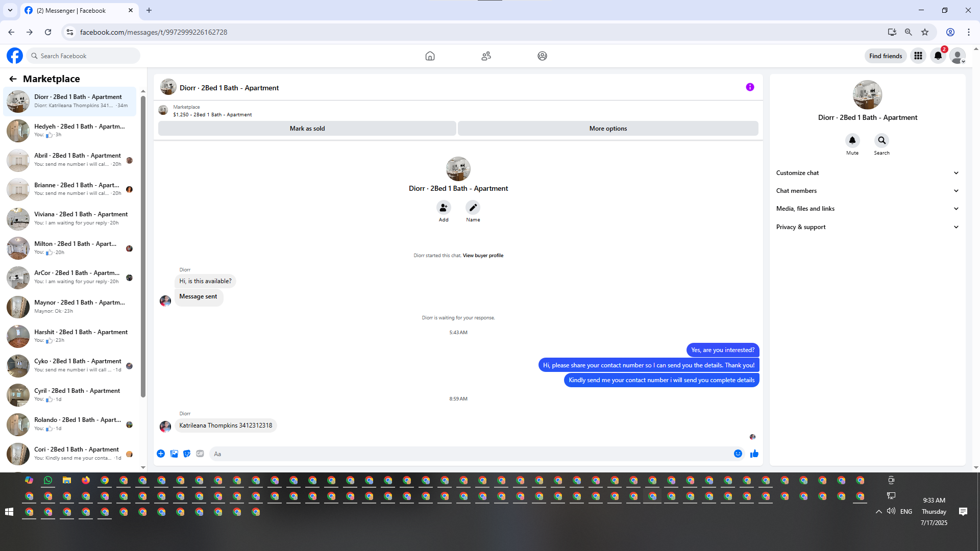
Task: Click the Chrome address bar URL
Action: coord(154,32)
